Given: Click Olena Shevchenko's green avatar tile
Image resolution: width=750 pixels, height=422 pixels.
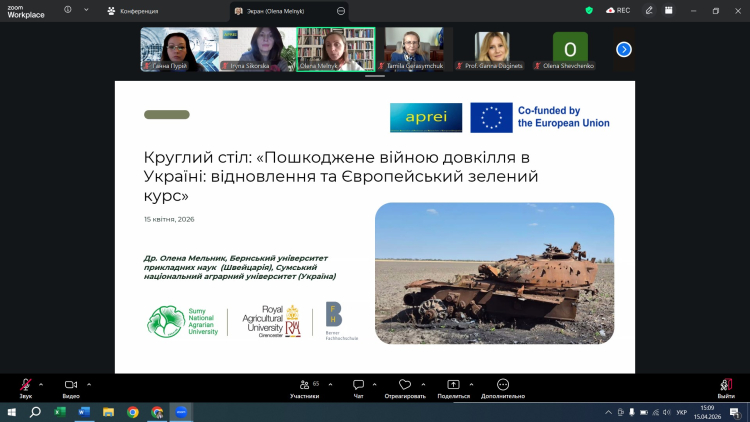Looking at the screenshot, I should [x=570, y=48].
